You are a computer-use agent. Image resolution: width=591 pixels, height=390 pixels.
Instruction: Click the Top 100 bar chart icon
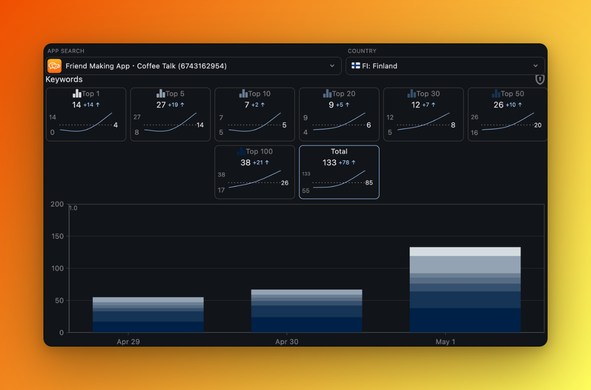tap(241, 151)
